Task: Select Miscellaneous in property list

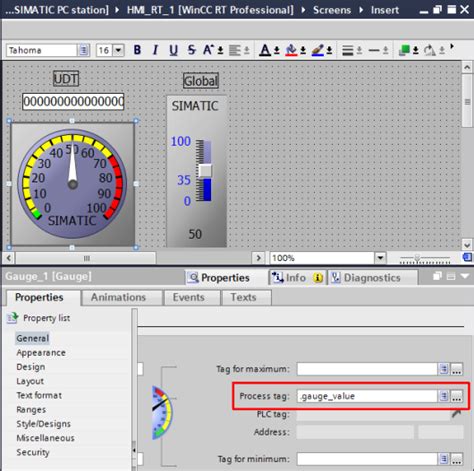Action: pos(46,438)
